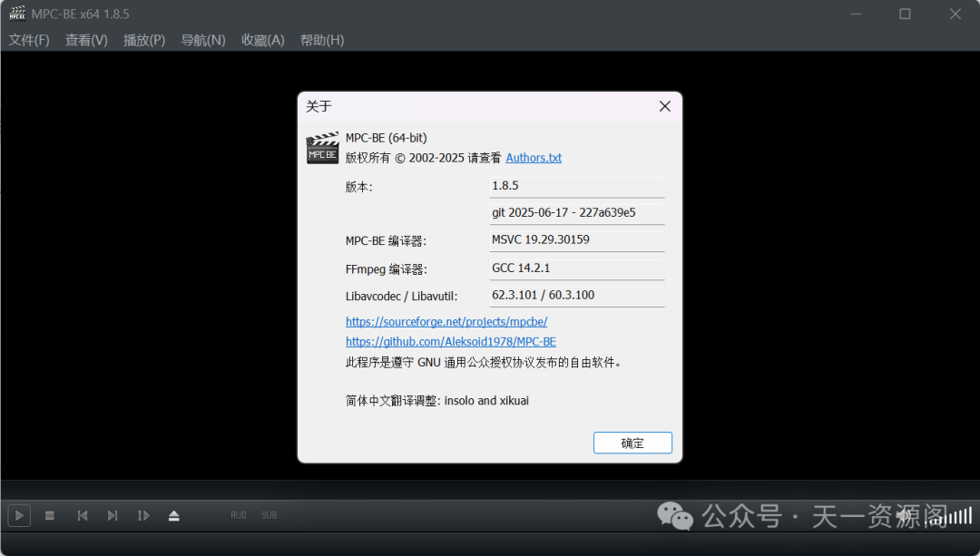The width and height of the screenshot is (980, 556).
Task: Skip to the next track icon
Action: pyautogui.click(x=113, y=515)
